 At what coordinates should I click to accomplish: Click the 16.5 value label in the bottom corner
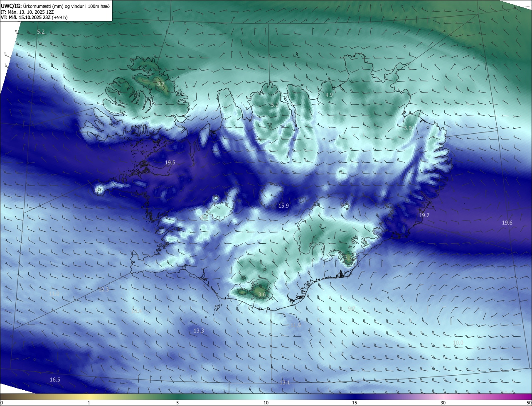tap(55, 380)
